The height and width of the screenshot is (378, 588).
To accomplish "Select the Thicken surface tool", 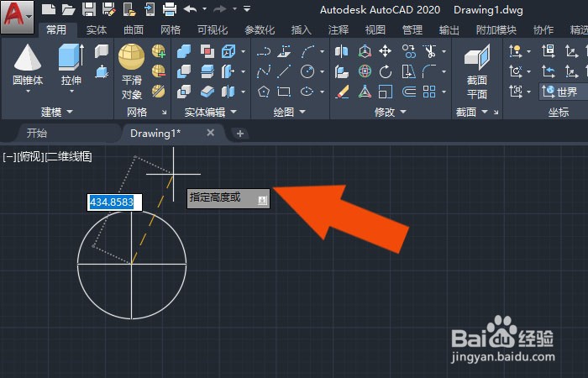I will coord(207,91).
